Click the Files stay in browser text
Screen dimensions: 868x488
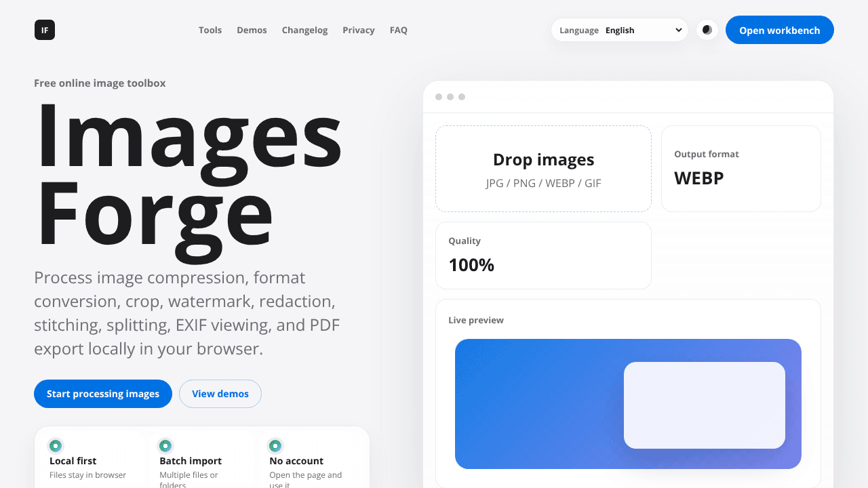point(87,475)
